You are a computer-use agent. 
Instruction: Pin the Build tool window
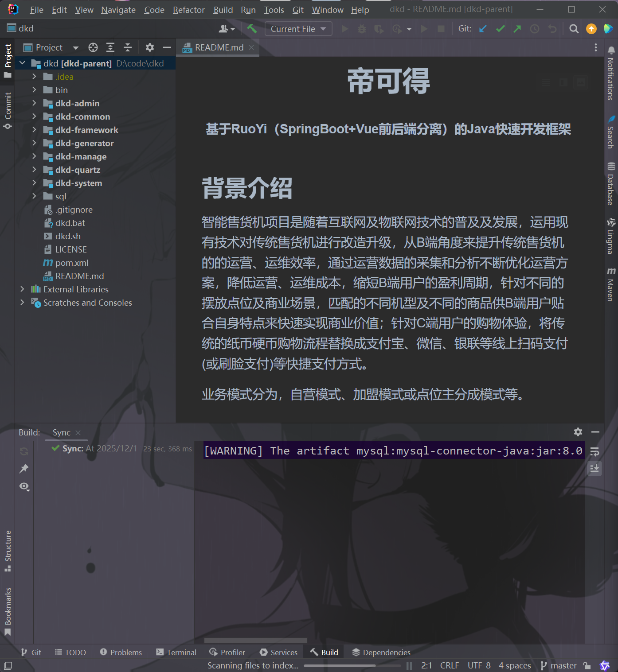pos(24,468)
